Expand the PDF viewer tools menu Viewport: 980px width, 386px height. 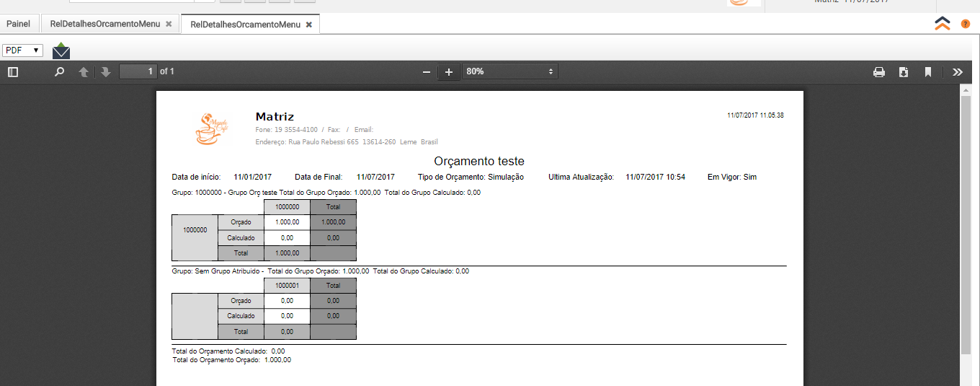[958, 71]
